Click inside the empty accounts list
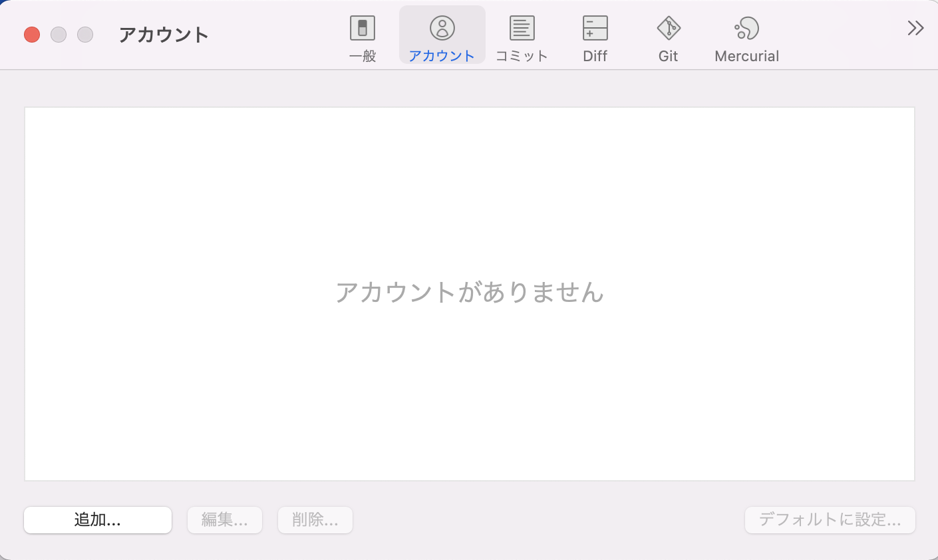938x560 pixels. (469, 399)
